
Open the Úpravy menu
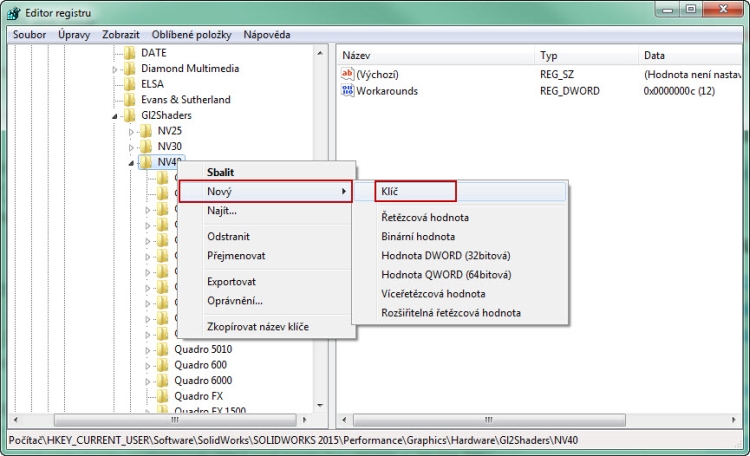coord(74,34)
